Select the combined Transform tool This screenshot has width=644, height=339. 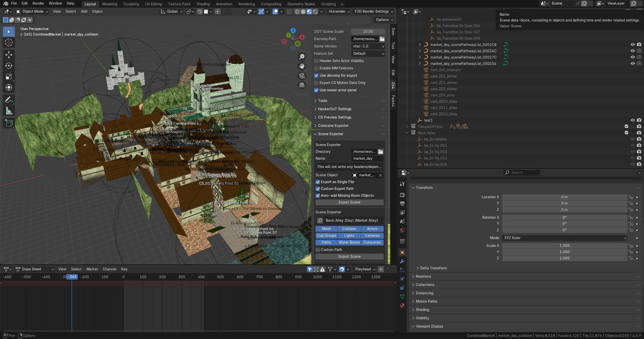coord(9,88)
